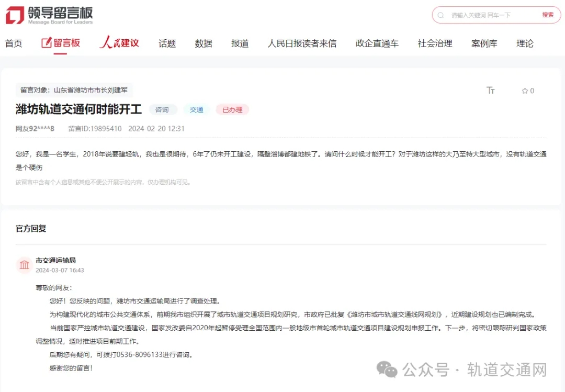Go to the 首页 home tab
Viewport: 565px width, 392px height.
coord(14,43)
